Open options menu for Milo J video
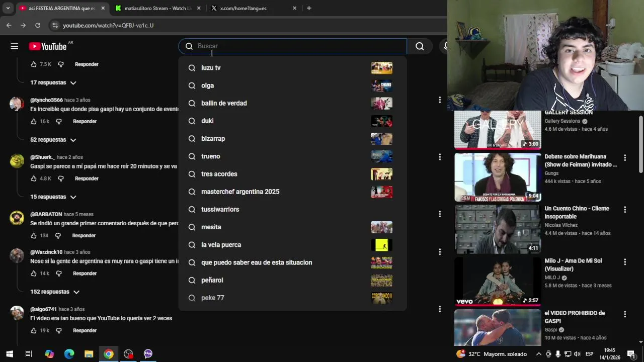Viewport: 644px width, 362px height. [625, 262]
